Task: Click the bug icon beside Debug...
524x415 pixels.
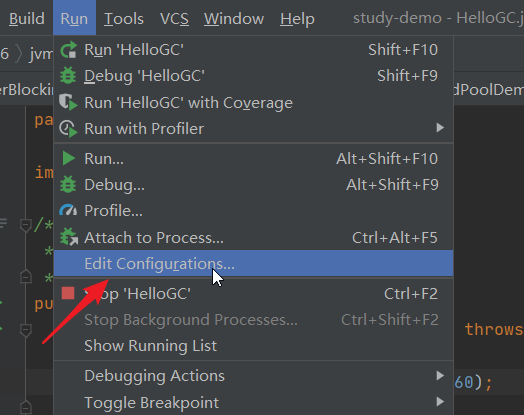Action: click(68, 184)
